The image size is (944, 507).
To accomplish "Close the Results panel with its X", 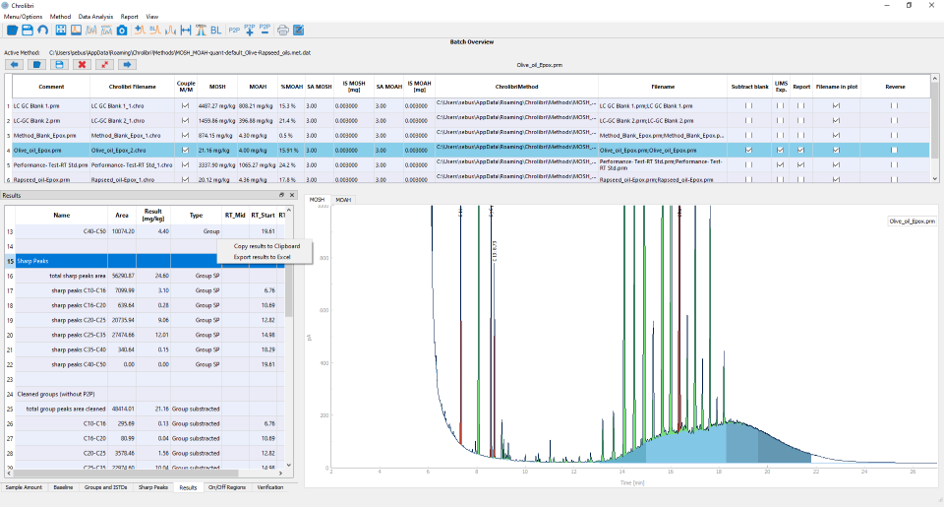I will (x=292, y=195).
